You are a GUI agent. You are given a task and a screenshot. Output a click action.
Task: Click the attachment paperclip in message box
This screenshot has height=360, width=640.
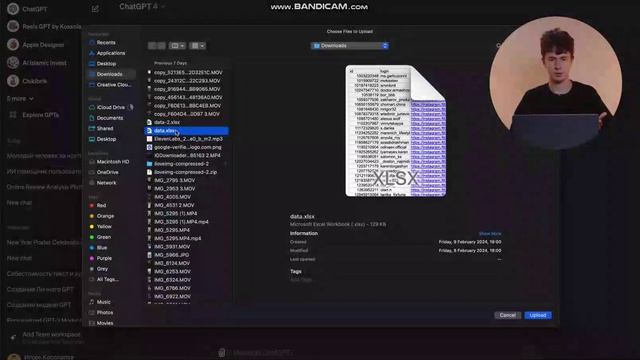pyautogui.click(x=222, y=353)
